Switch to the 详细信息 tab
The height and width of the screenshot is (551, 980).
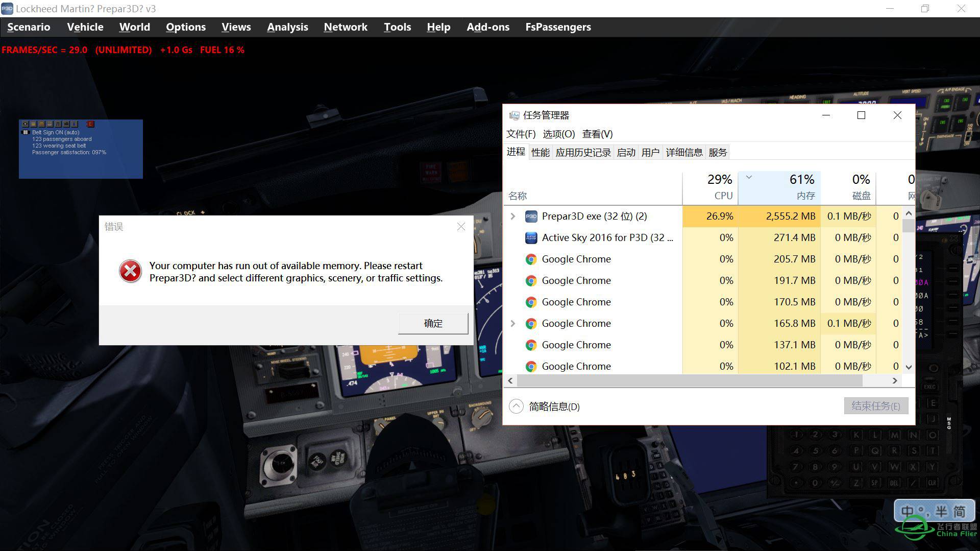684,152
